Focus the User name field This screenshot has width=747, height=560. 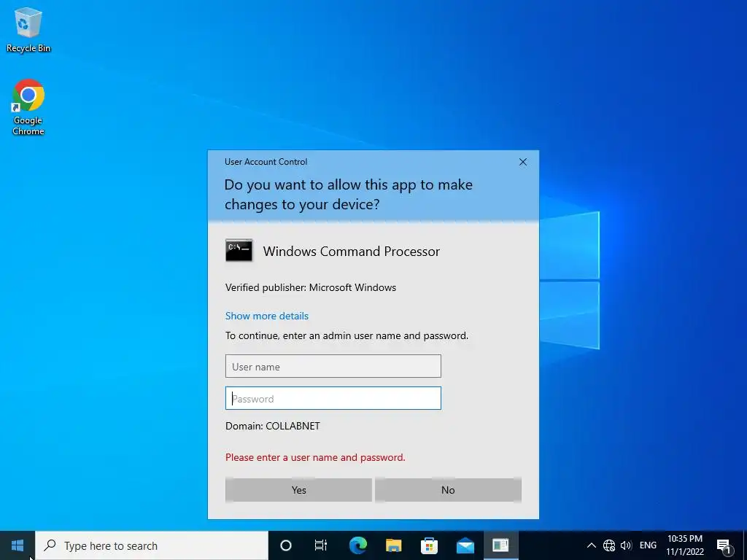click(333, 366)
